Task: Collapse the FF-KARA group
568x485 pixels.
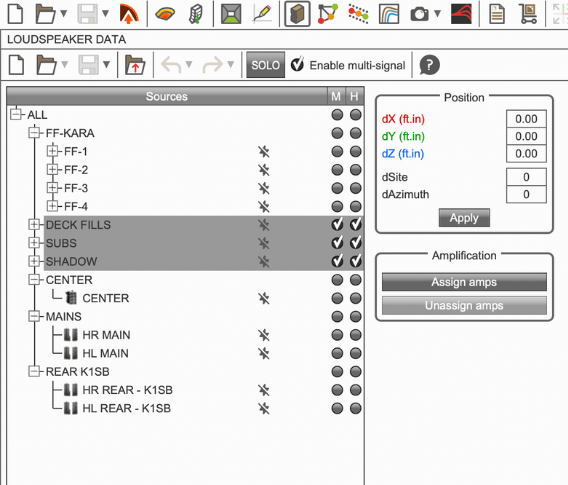Action: (34, 133)
